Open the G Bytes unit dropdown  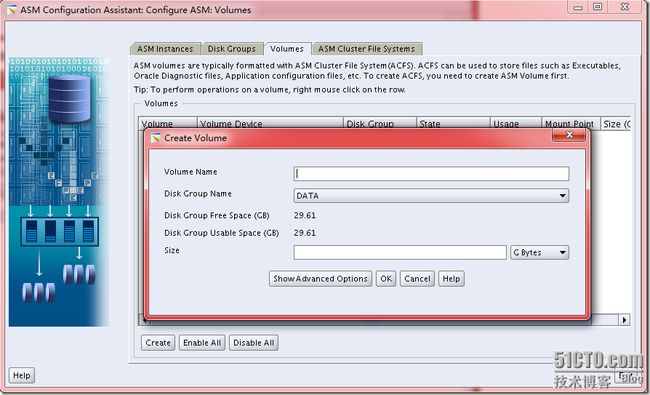[x=539, y=252]
